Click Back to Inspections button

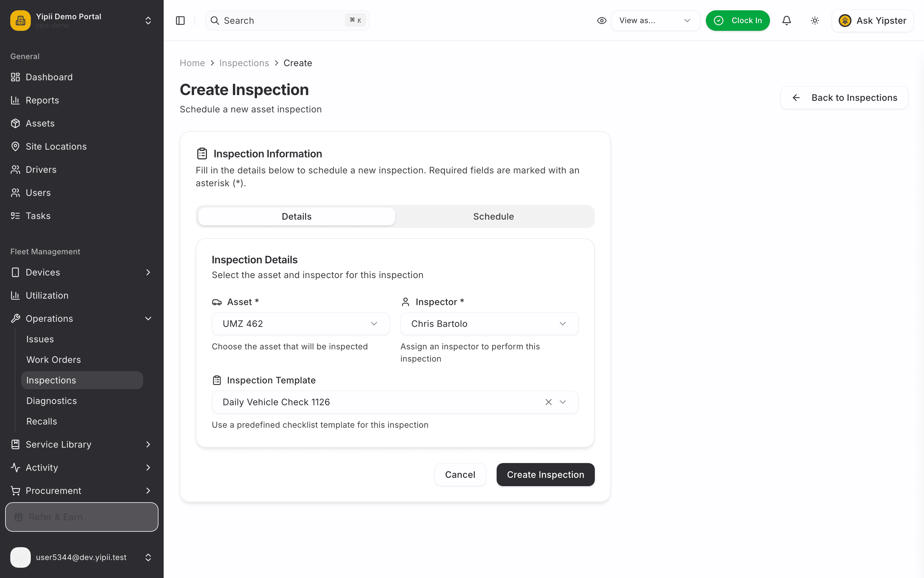(x=844, y=98)
